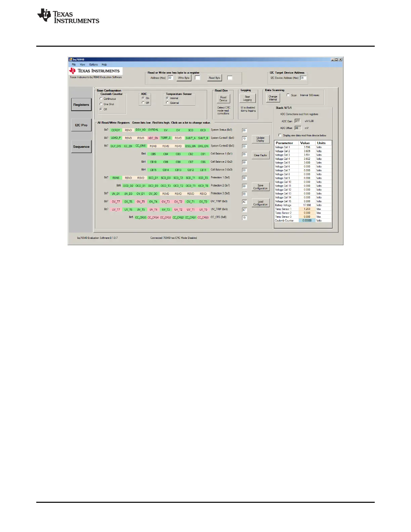Toggle the CC_CFG5 bit
The width and height of the screenshot is (411, 532).
(x=141, y=218)
